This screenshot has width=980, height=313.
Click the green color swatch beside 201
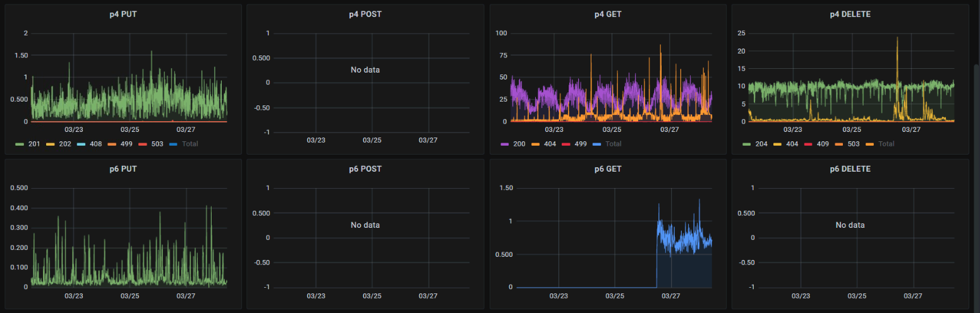point(20,144)
